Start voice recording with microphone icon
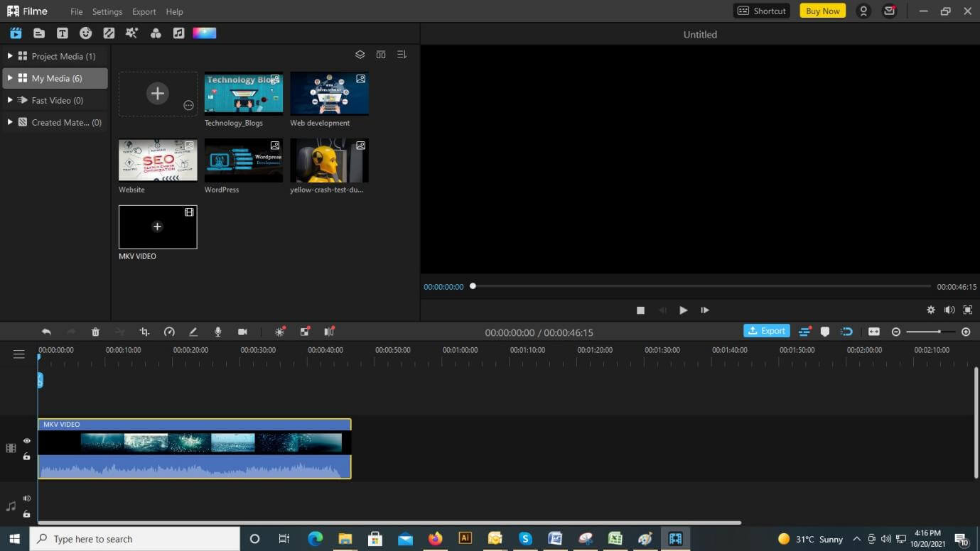Viewport: 980px width, 551px height. pos(218,332)
